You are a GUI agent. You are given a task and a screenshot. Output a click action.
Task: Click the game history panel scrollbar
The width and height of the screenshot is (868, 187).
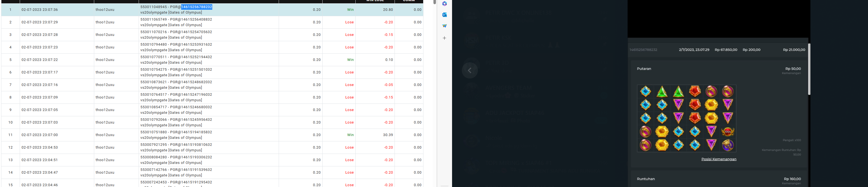[809, 69]
